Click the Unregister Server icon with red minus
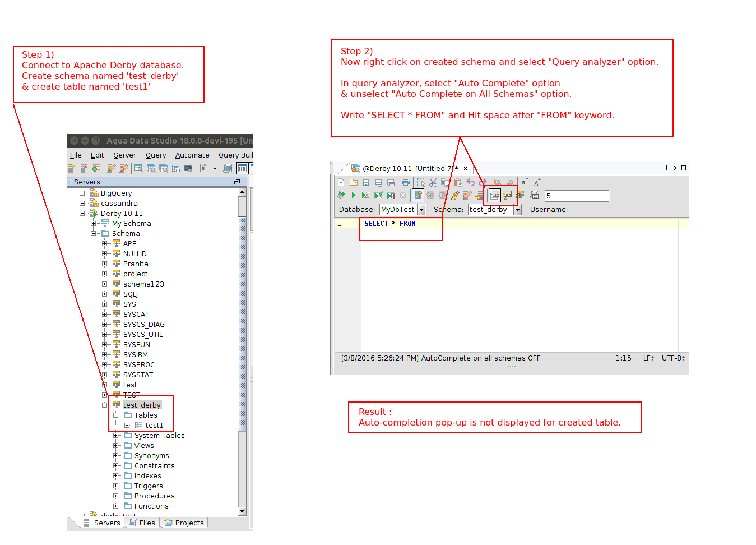The image size is (756, 545). 84,168
